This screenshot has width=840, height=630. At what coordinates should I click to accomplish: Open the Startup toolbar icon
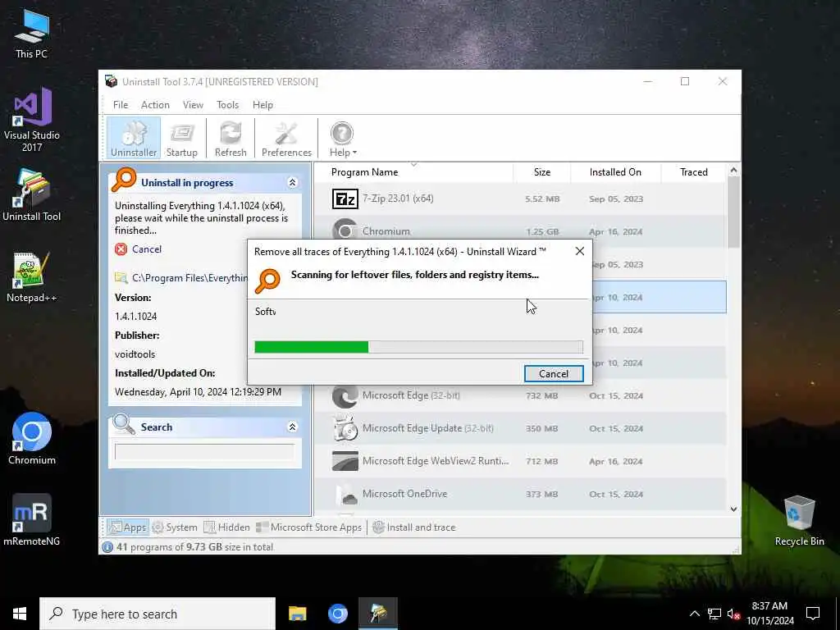[x=181, y=138]
